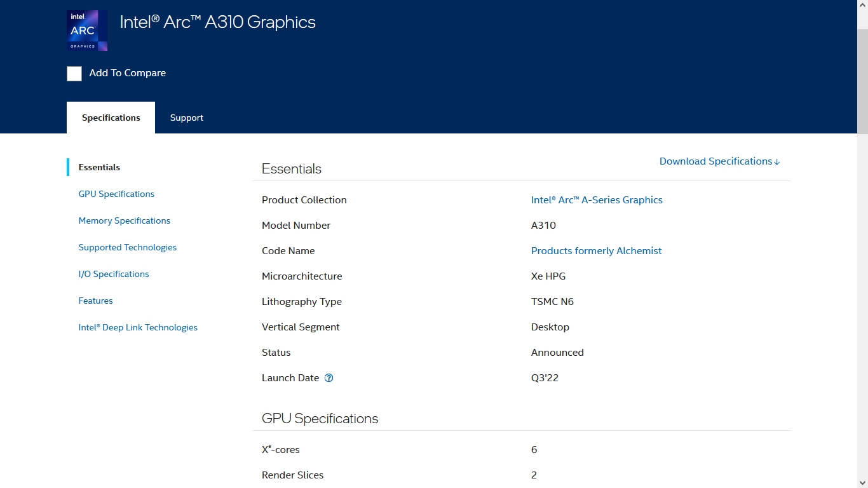The image size is (868, 488).
Task: Open Intel Deep Link Technologies sidebar link
Action: click(x=138, y=327)
